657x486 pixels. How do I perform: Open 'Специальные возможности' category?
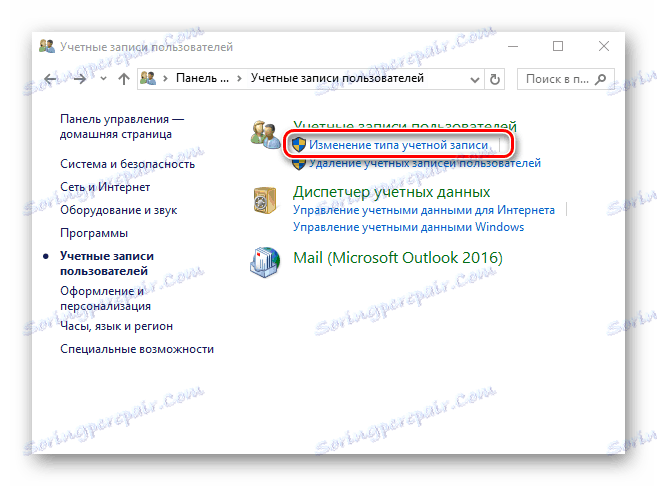tap(137, 349)
